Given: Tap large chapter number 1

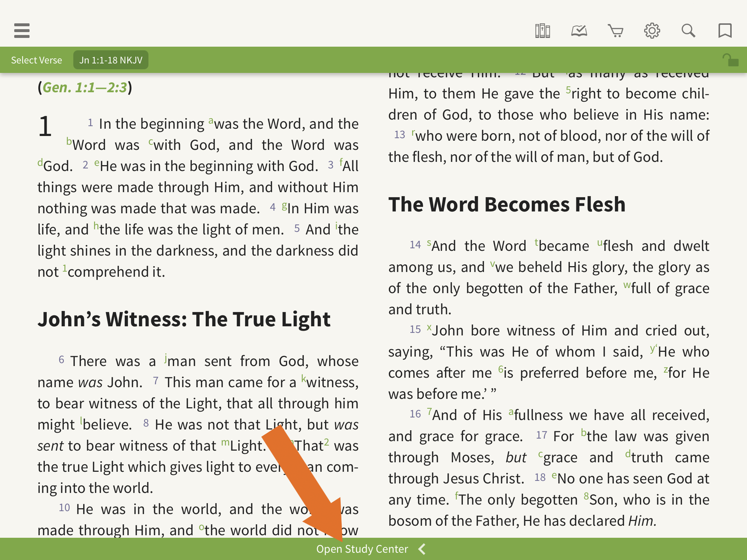Looking at the screenshot, I should (x=45, y=126).
